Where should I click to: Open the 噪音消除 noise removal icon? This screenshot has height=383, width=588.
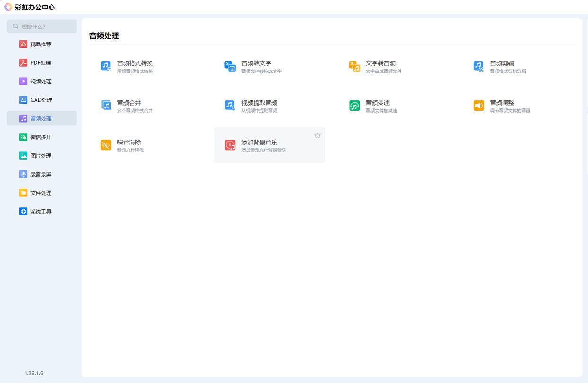(x=106, y=145)
